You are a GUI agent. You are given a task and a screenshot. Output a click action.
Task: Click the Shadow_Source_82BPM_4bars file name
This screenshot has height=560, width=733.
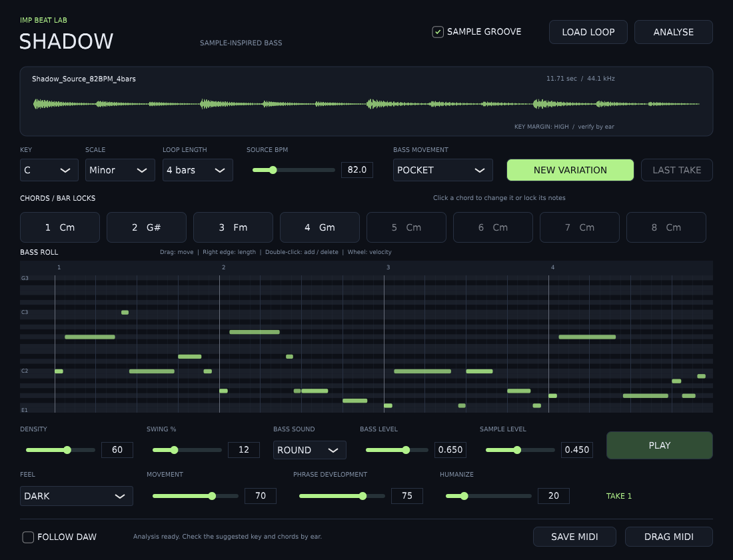pos(84,79)
